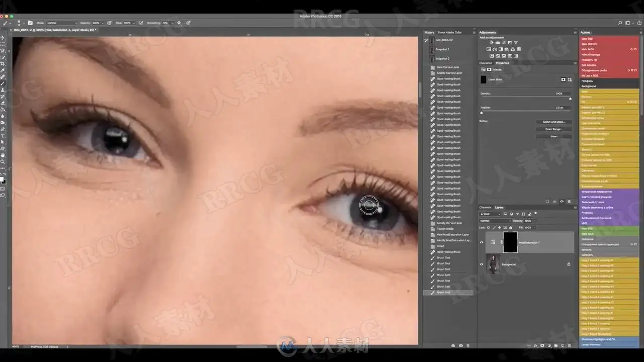Switch to the Character tab
This screenshot has height=362, width=644.
[x=486, y=63]
